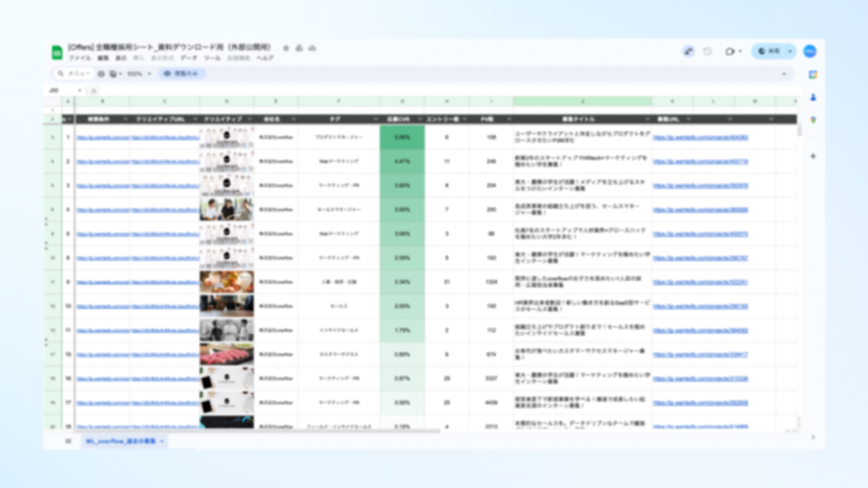Open Google Maps side panel icon
Screen dimensions: 868x488
tap(813, 119)
